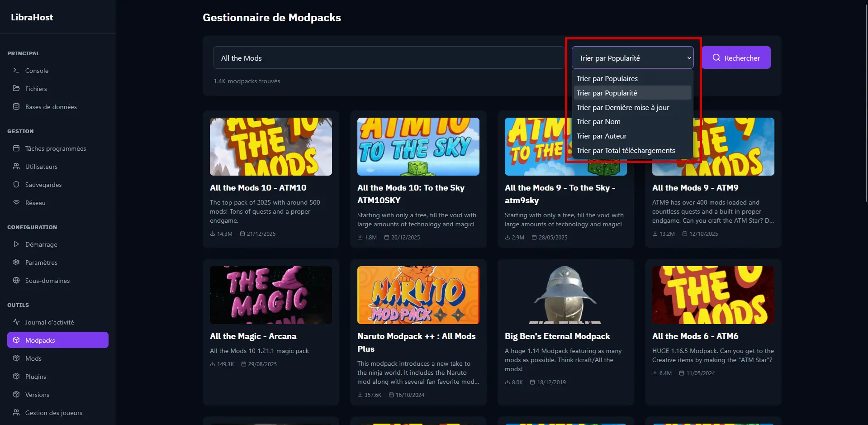Screen dimensions: 868x425
Task: Go to Plugins in the sidebar
Action: click(x=35, y=377)
